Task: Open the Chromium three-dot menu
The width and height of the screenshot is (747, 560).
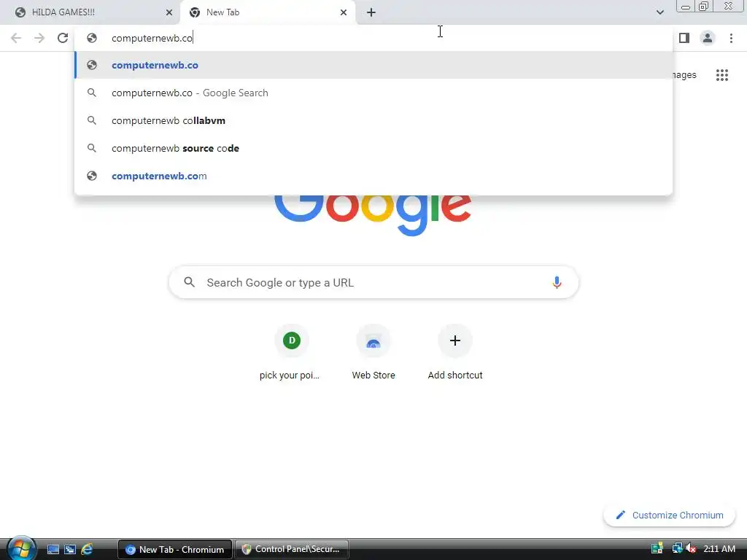Action: pyautogui.click(x=731, y=38)
